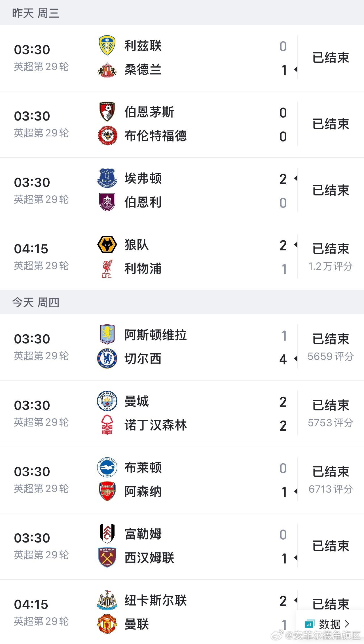Image resolution: width=364 pixels, height=644 pixels.
Task: Open the 1.2万评分 ratings link
Action: (x=330, y=266)
